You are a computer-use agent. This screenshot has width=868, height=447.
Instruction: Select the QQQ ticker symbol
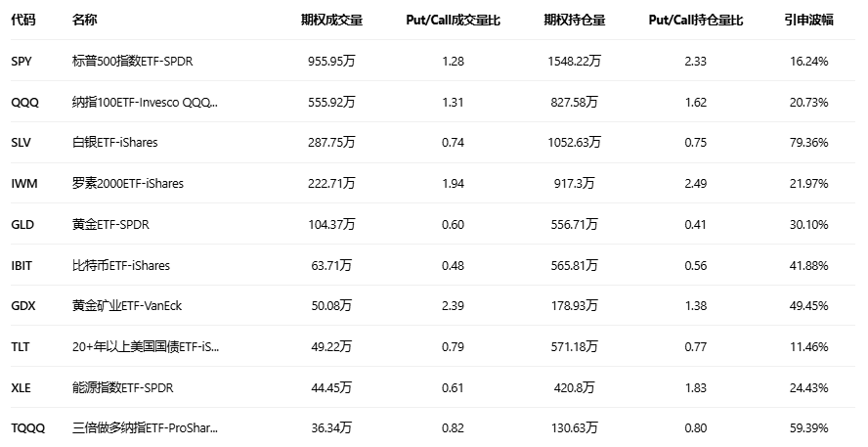click(24, 102)
